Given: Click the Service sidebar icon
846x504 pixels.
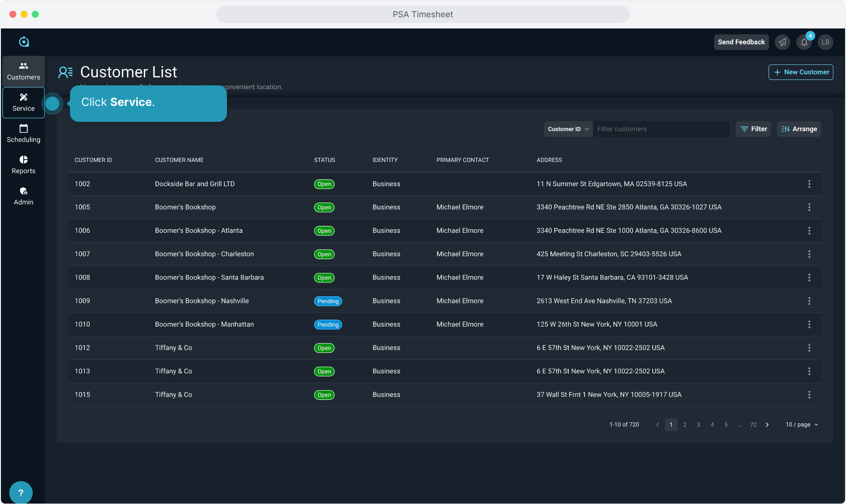Looking at the screenshot, I should click(23, 102).
